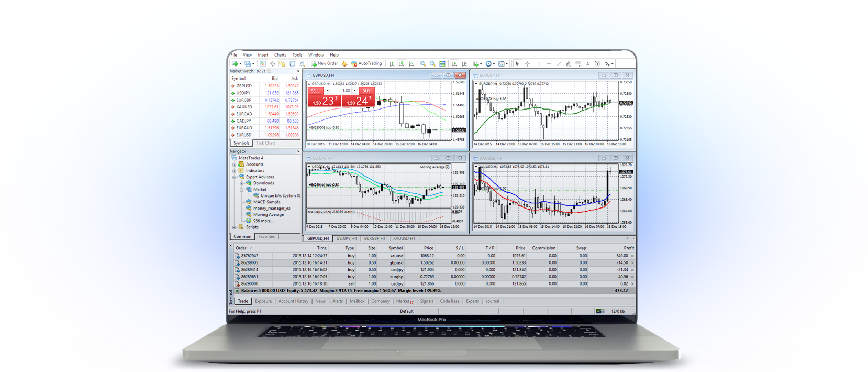This screenshot has height=372, width=868.
Task: Toggle the Terminal panel toolbar icon
Action: 292,64
